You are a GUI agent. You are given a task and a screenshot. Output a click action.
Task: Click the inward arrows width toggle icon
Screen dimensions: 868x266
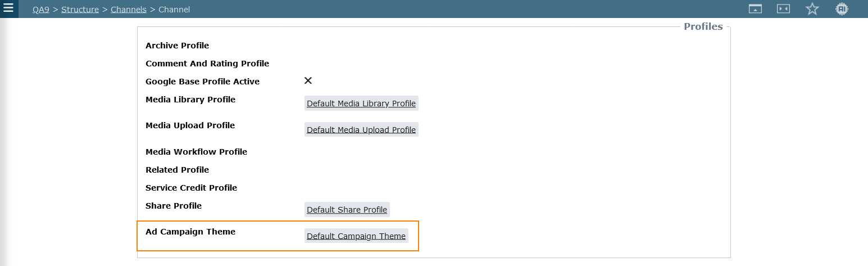(783, 9)
